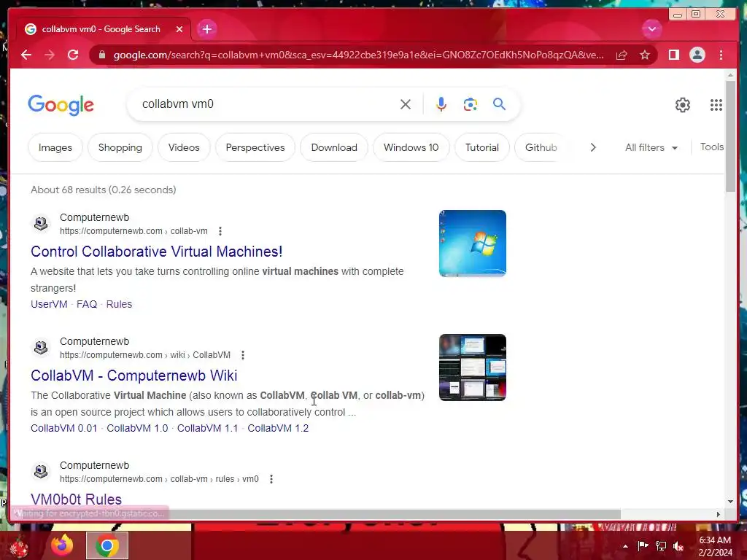Click Computernewb favicon of the first result
The width and height of the screenshot is (747, 560).
[41, 223]
